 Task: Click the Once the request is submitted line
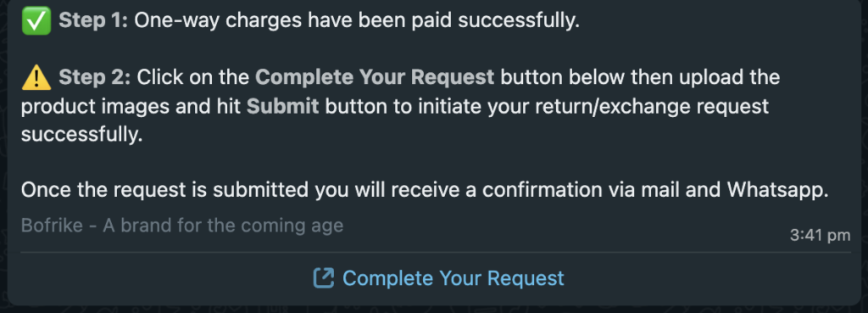click(x=425, y=190)
